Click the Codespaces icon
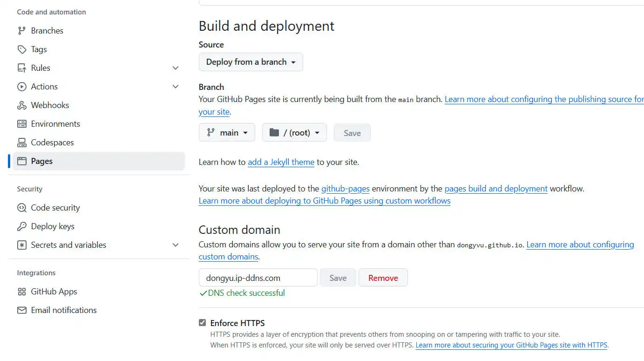The width and height of the screenshot is (644, 361). pyautogui.click(x=21, y=143)
